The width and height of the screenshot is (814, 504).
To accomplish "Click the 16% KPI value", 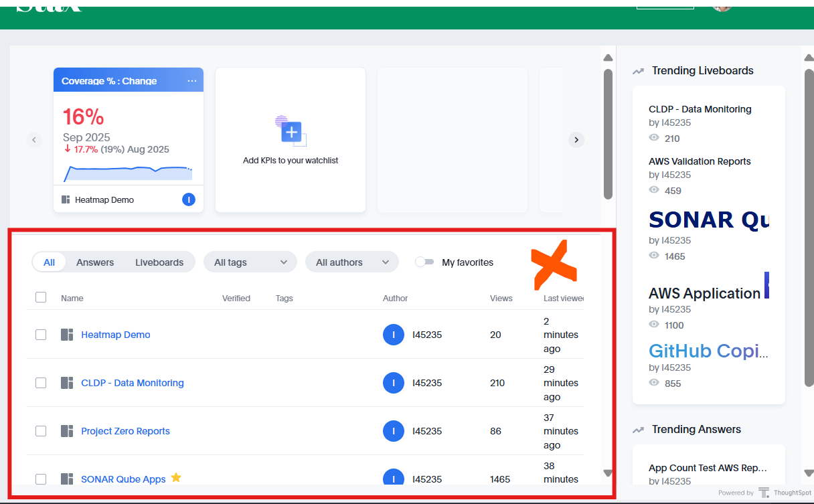I will point(83,117).
